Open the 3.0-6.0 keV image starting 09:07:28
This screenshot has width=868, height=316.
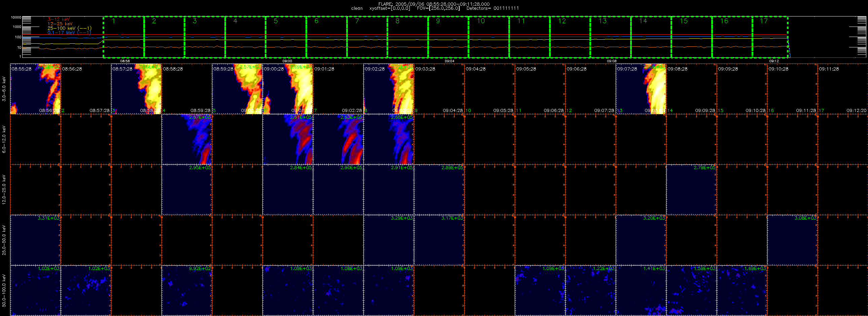click(x=641, y=89)
